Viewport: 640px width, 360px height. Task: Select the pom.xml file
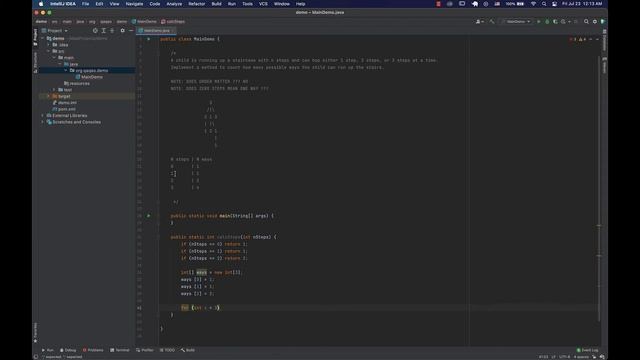(64, 109)
